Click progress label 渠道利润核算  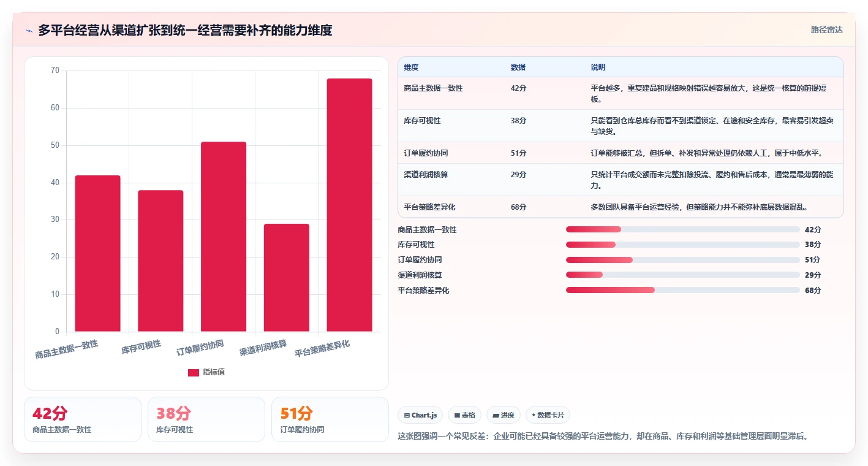point(420,275)
